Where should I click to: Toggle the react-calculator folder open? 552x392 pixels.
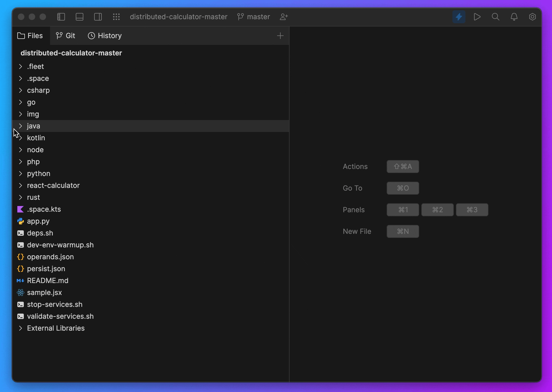[20, 185]
